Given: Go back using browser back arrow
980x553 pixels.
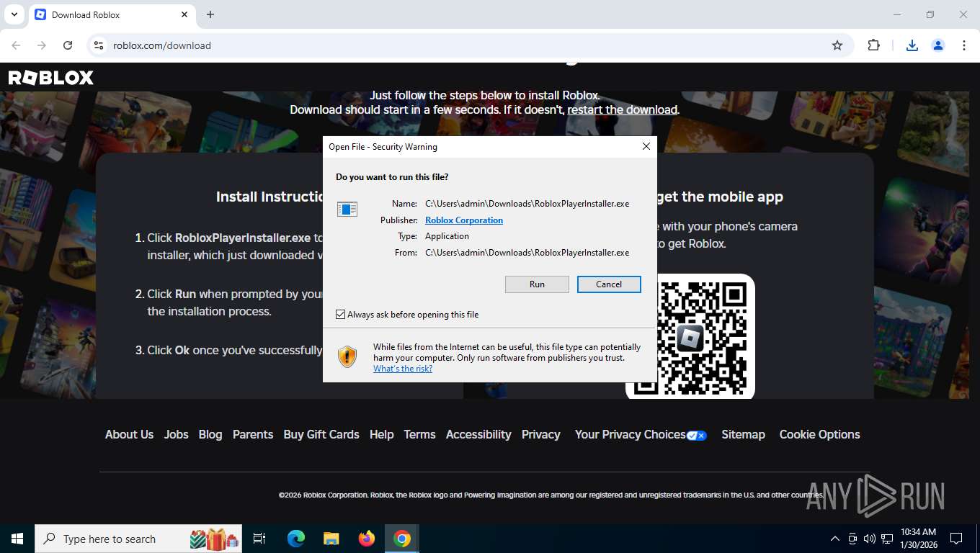Looking at the screenshot, I should 16,45.
